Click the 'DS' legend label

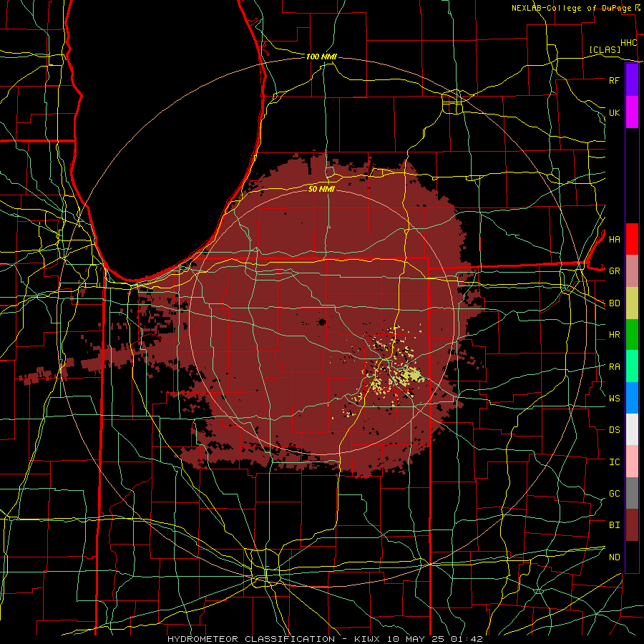pyautogui.click(x=614, y=430)
